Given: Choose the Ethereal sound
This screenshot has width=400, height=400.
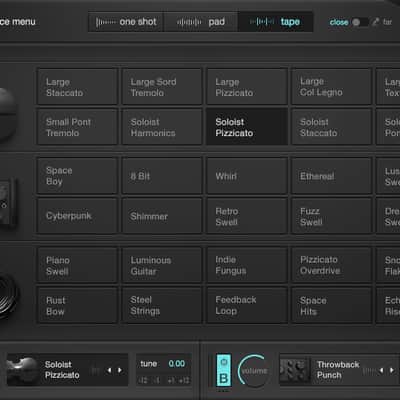Looking at the screenshot, I should (332, 176).
